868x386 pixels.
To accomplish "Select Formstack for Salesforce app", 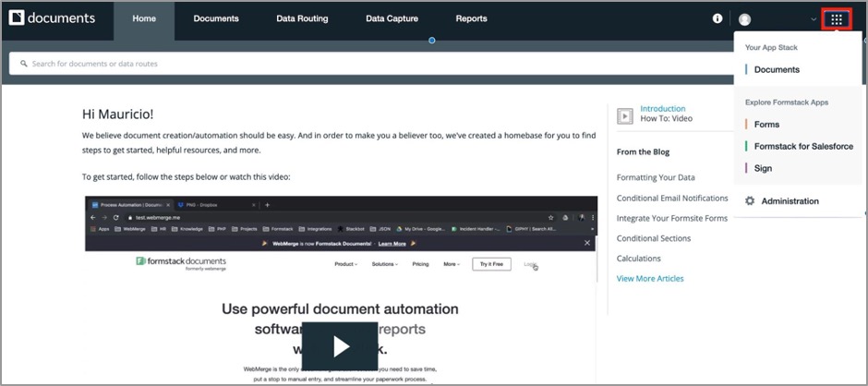I will (803, 146).
